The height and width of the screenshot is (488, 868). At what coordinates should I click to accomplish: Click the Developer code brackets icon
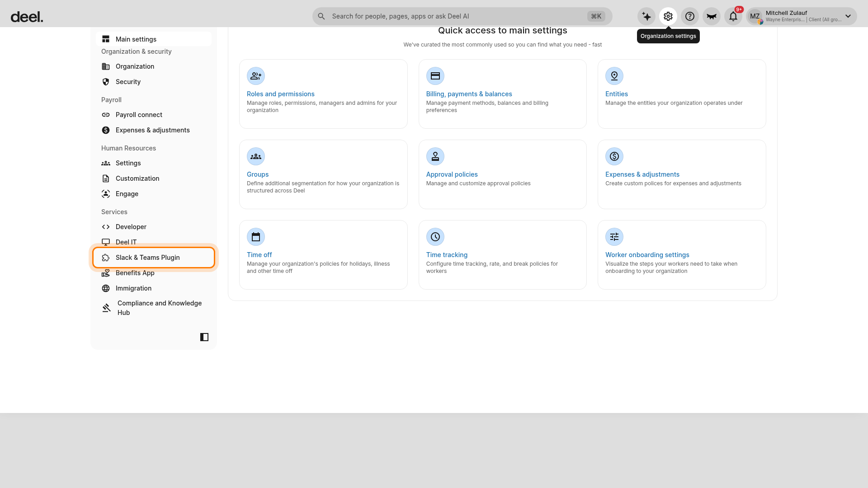coord(106,227)
